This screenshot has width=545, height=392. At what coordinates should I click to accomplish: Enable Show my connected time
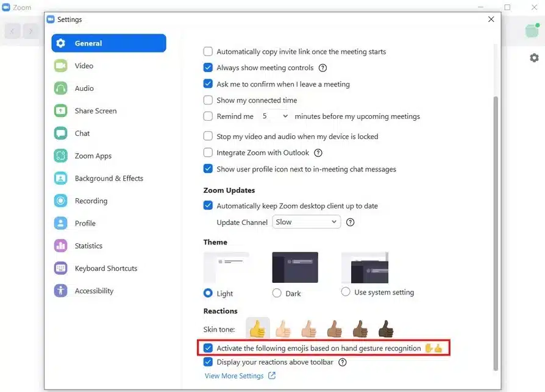click(208, 100)
